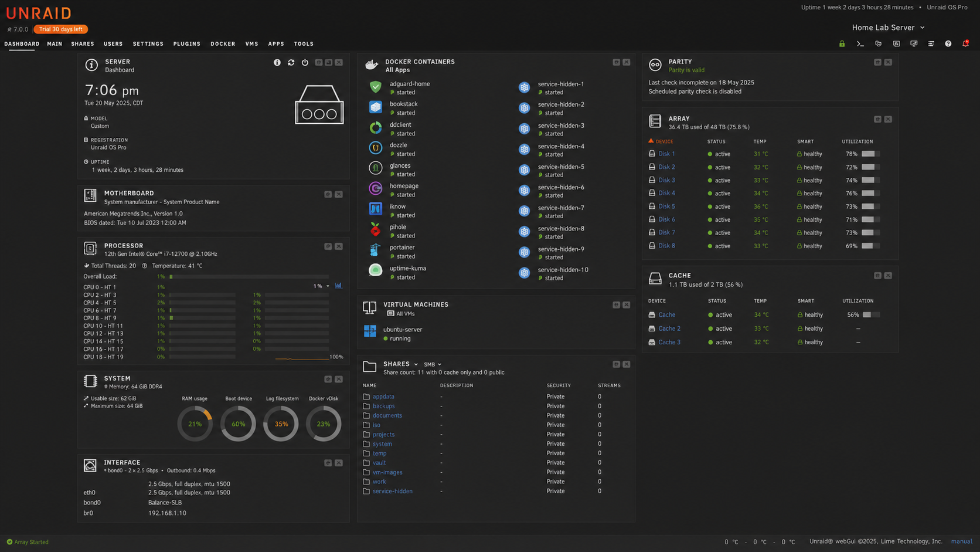Image resolution: width=980 pixels, height=552 pixels.
Task: Click the dozzle container icon
Action: coord(376,148)
